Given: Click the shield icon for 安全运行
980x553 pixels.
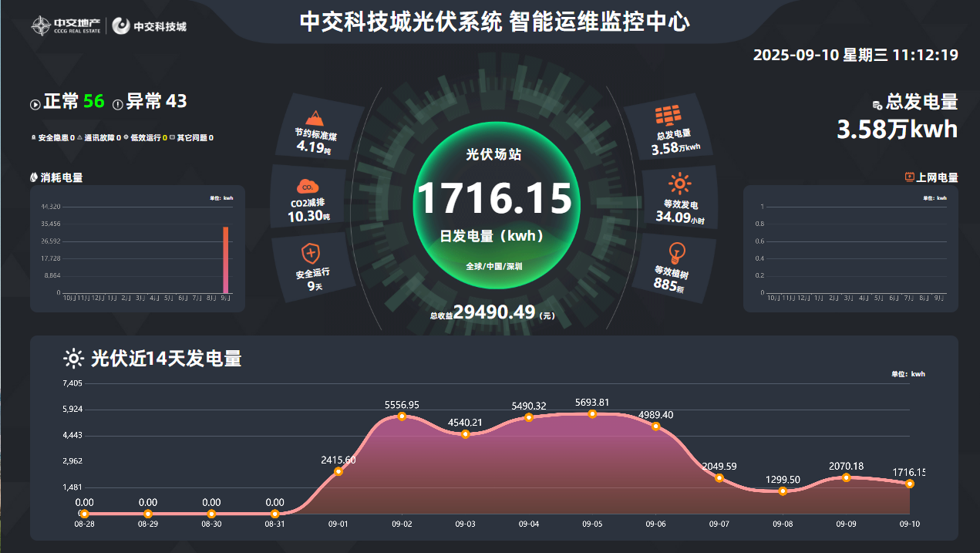Looking at the screenshot, I should [311, 252].
